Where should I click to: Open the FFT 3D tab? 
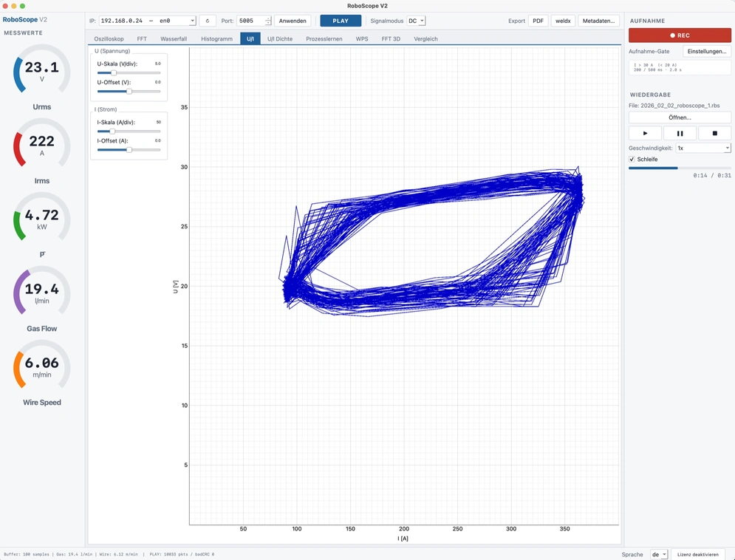(x=391, y=39)
